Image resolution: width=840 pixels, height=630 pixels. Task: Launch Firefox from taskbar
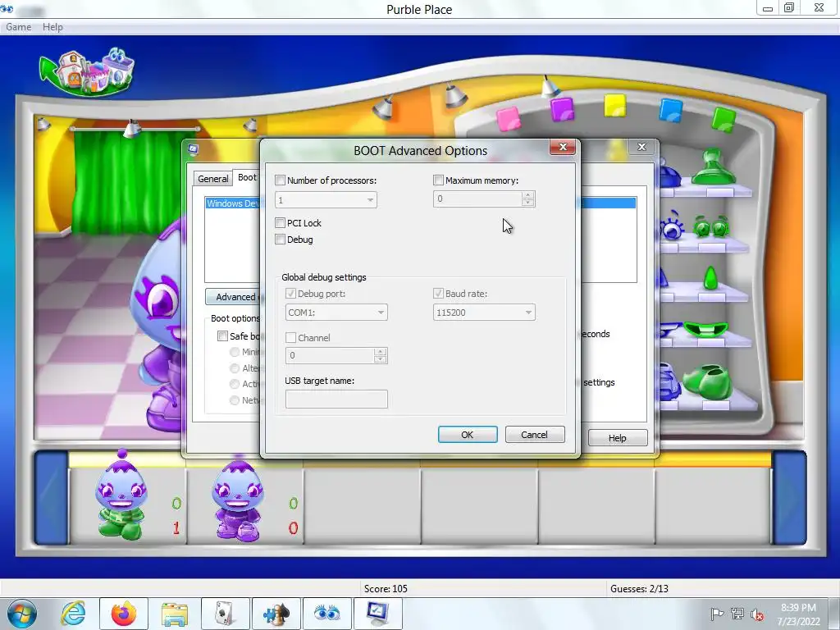[x=124, y=614]
